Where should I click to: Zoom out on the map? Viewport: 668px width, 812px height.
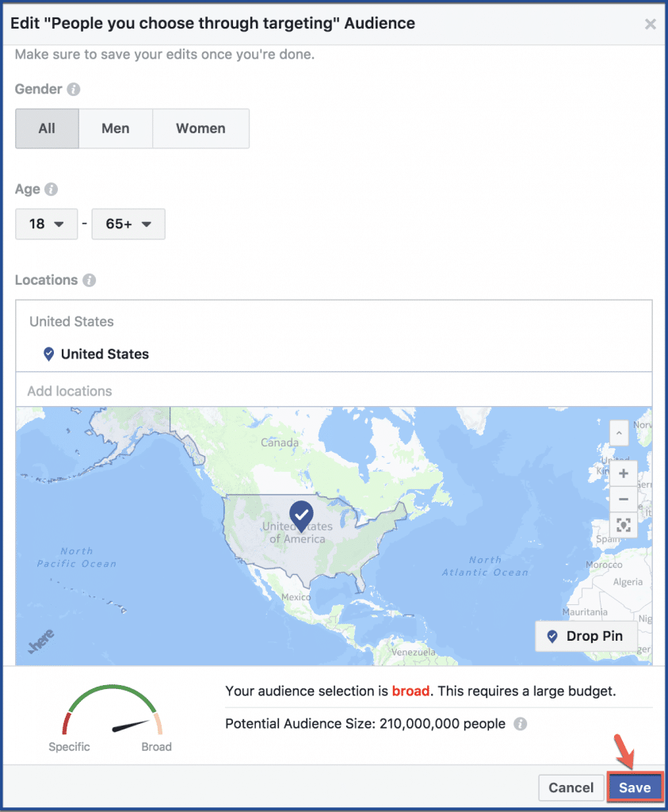point(623,500)
